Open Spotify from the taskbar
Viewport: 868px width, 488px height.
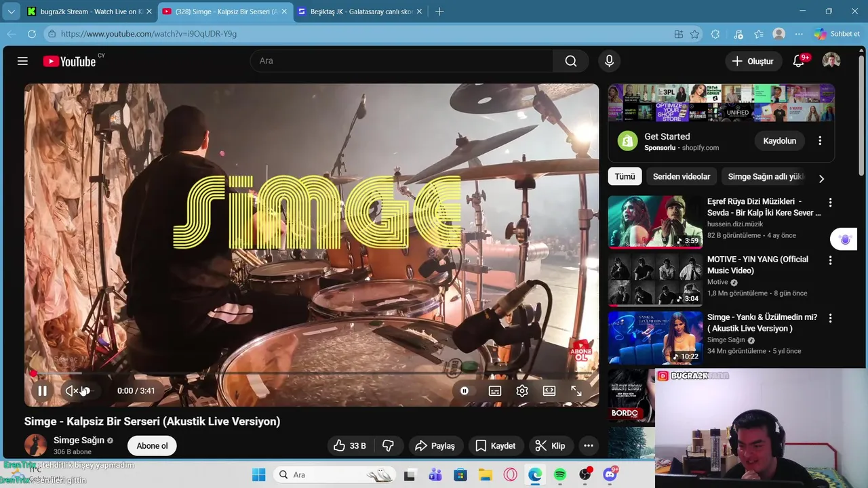560,475
